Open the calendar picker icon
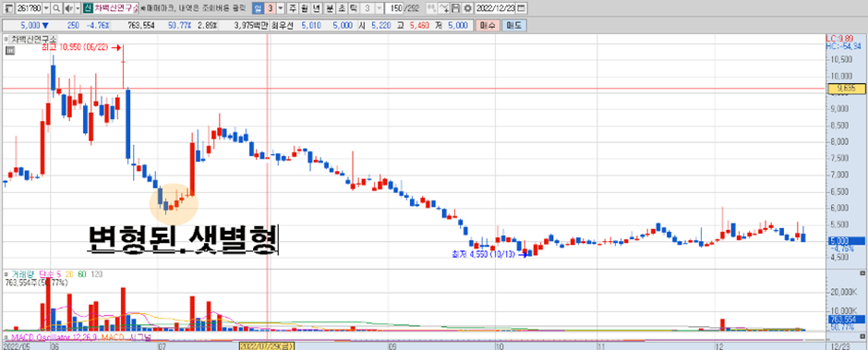 point(522,8)
